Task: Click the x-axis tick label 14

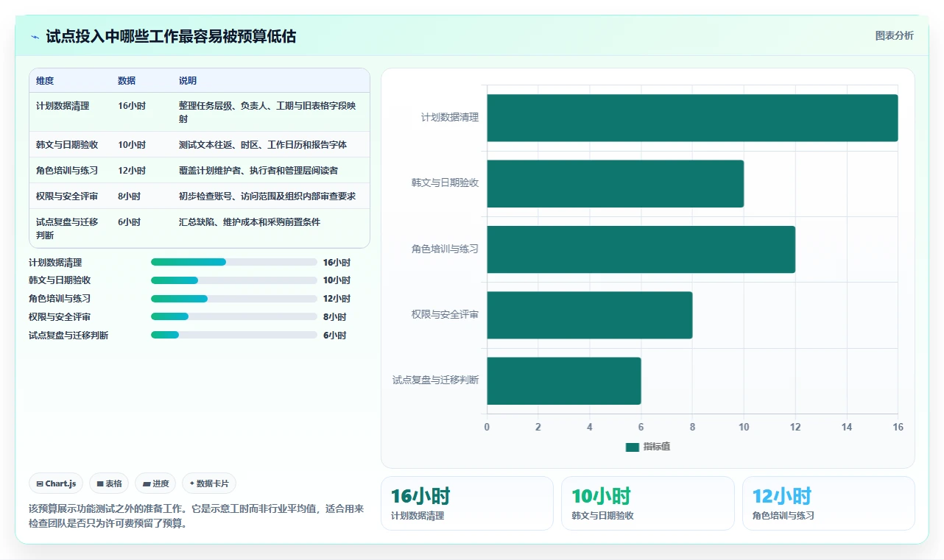Action: pos(847,428)
